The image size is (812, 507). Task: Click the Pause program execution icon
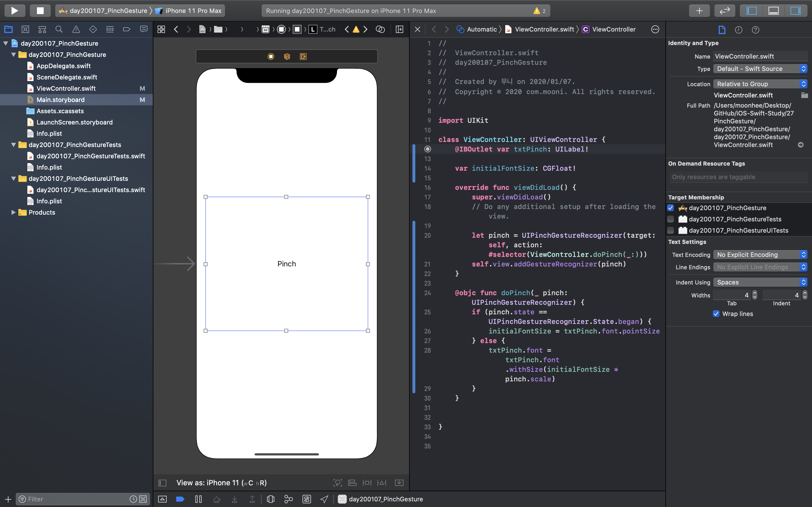coord(198,499)
